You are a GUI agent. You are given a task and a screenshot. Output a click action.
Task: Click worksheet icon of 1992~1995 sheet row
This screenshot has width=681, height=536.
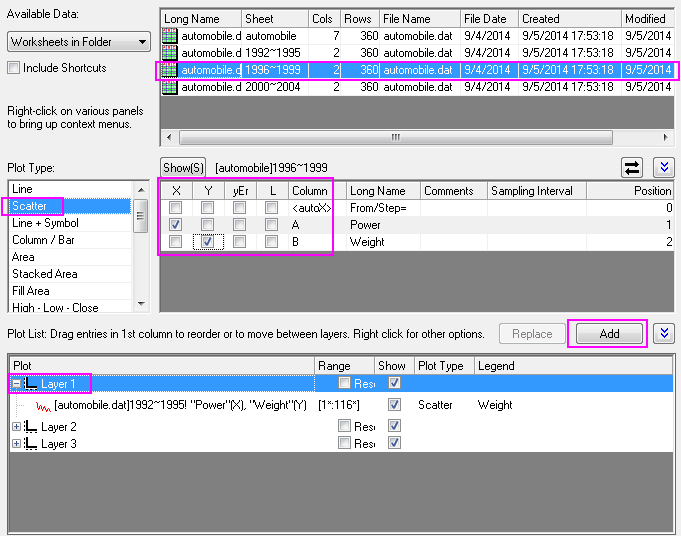click(x=170, y=53)
